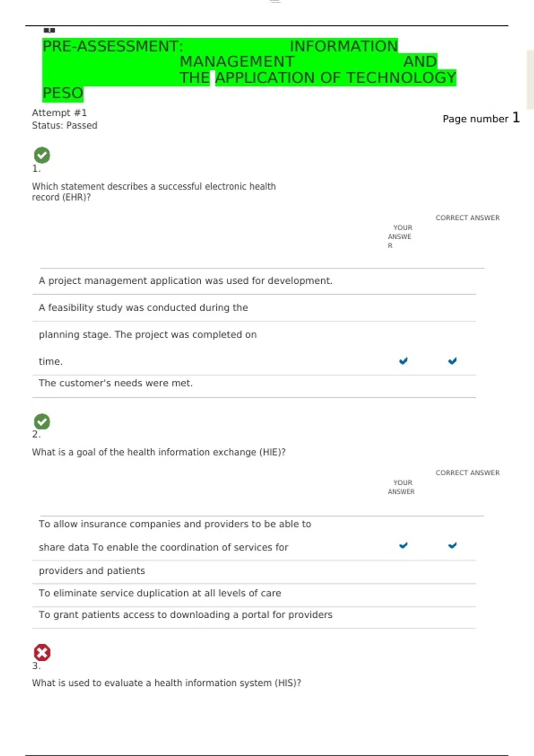This screenshot has height=756, width=534.
Task: Pick "To grant patients access to downloading a portal"
Action: point(185,615)
